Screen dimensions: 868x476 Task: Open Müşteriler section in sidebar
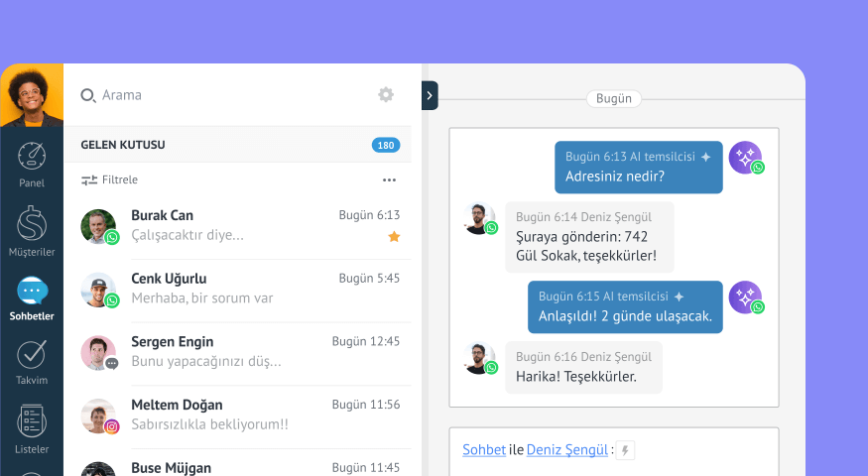click(x=32, y=231)
